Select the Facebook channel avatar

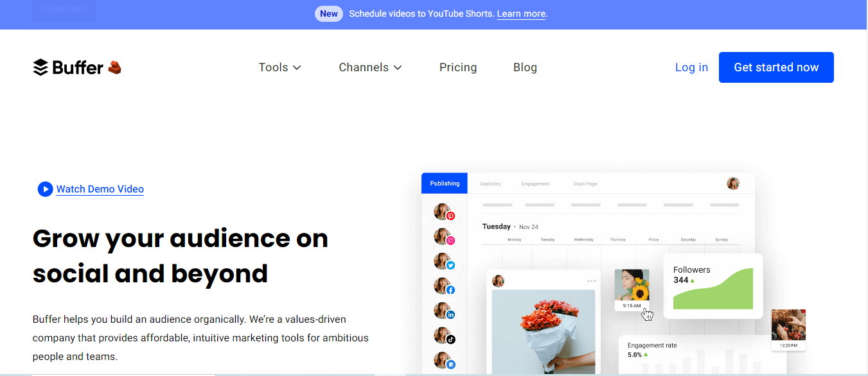[444, 287]
